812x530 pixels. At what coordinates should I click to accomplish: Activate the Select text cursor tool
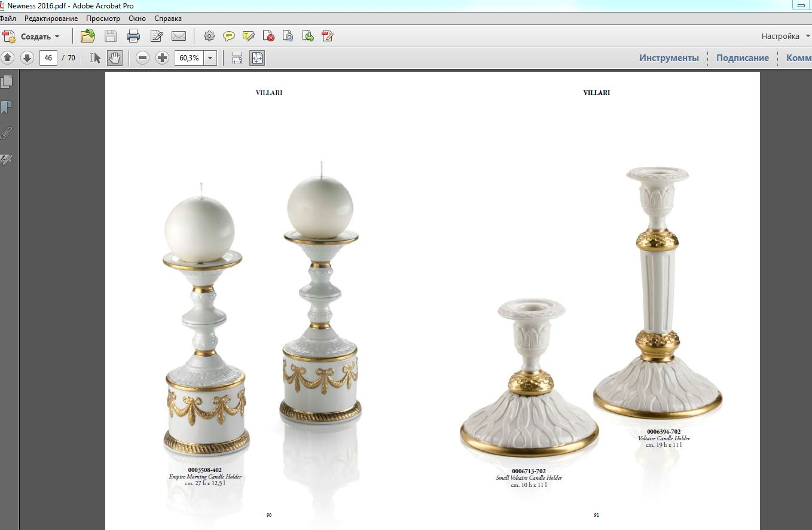(x=96, y=58)
